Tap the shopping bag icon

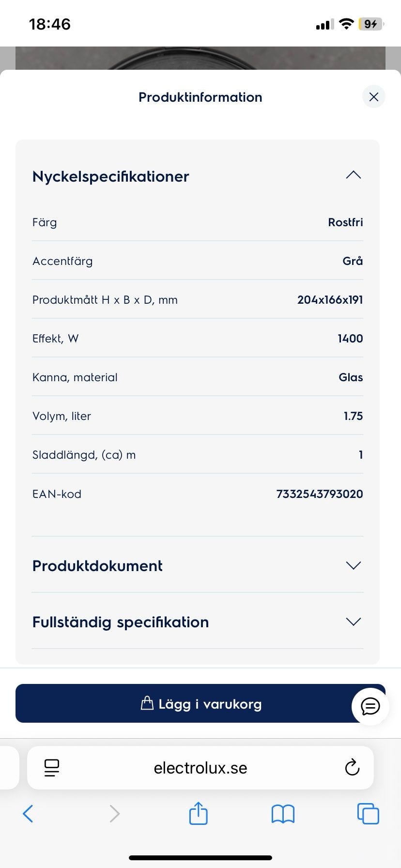(x=147, y=703)
